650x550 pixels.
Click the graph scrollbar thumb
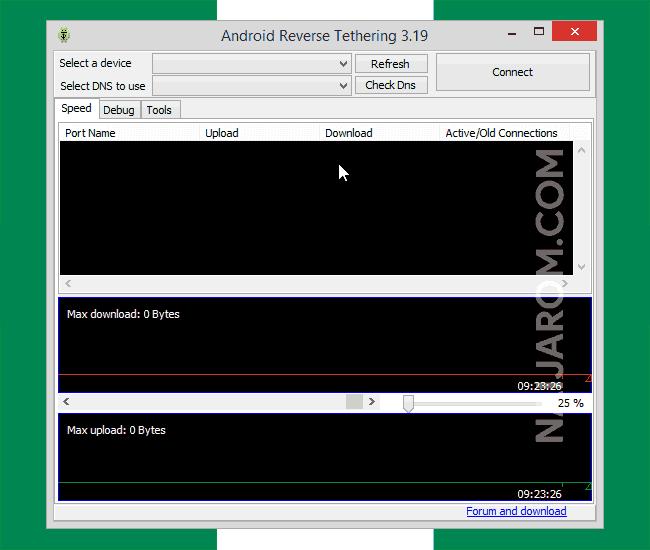click(354, 402)
